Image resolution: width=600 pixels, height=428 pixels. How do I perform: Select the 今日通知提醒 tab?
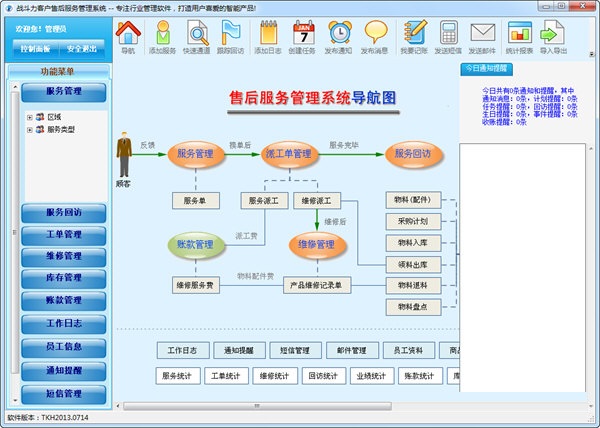click(486, 69)
